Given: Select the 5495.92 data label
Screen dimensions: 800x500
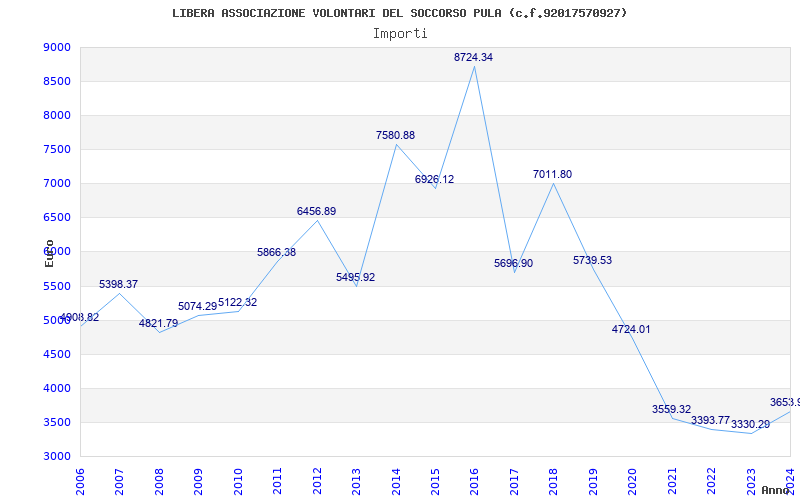Looking at the screenshot, I should coord(355,277).
